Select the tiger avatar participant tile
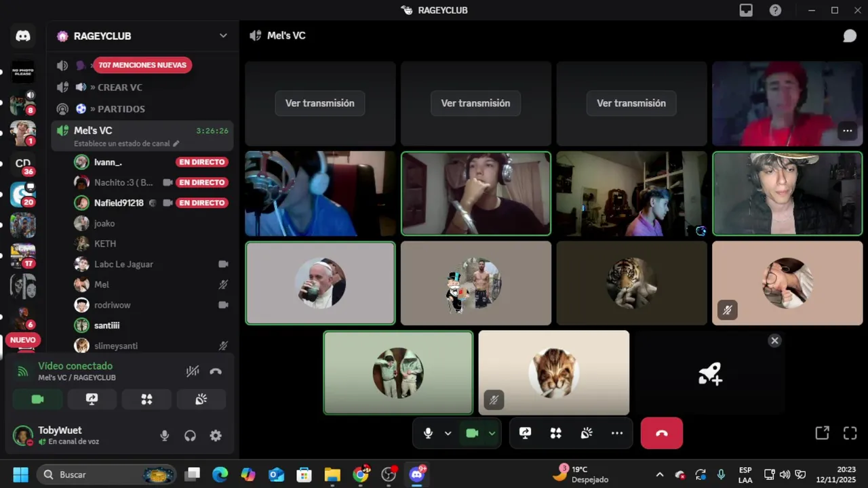This screenshot has width=868, height=488. tap(631, 283)
